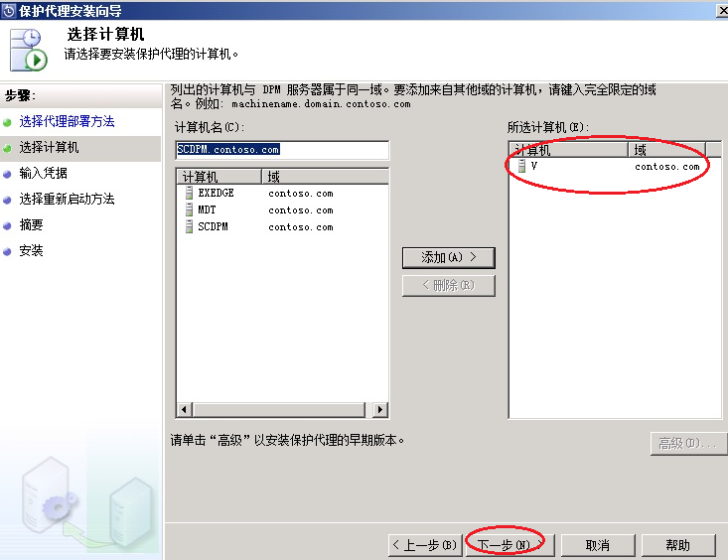The width and height of the screenshot is (728, 560).
Task: Select the SCDPM server icon
Action: pyautogui.click(x=189, y=226)
